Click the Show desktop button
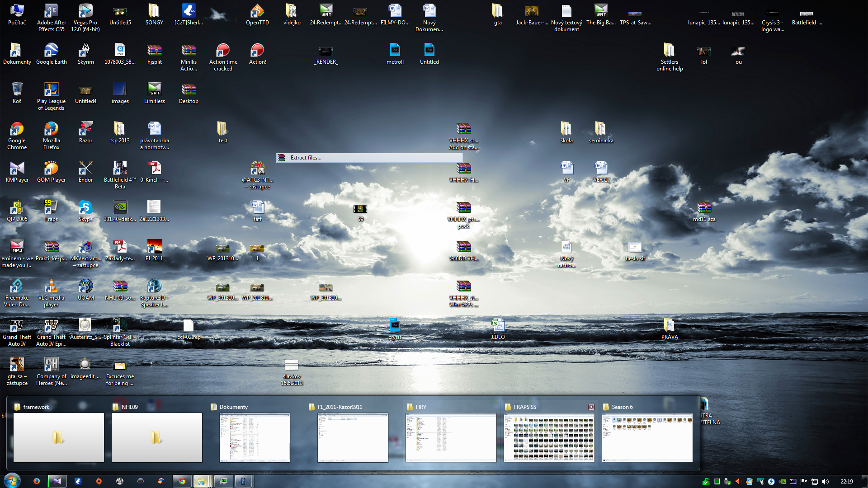The image size is (868, 488). pos(864,481)
